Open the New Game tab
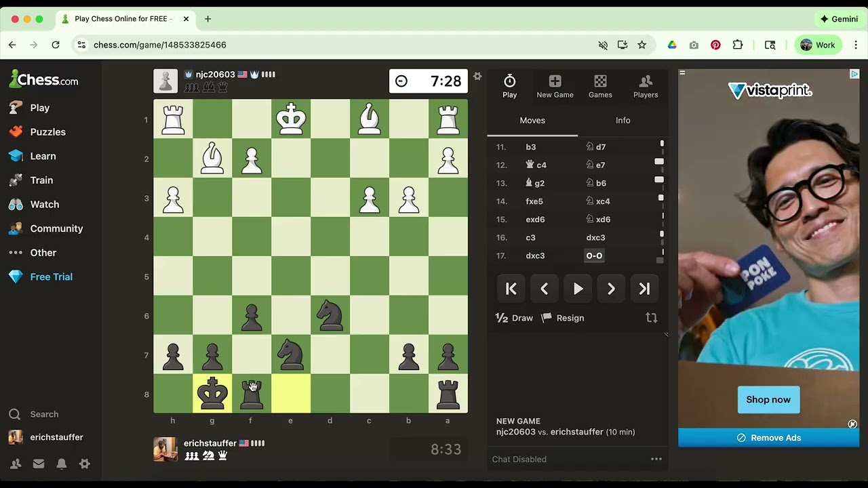868x488 pixels. pos(555,86)
